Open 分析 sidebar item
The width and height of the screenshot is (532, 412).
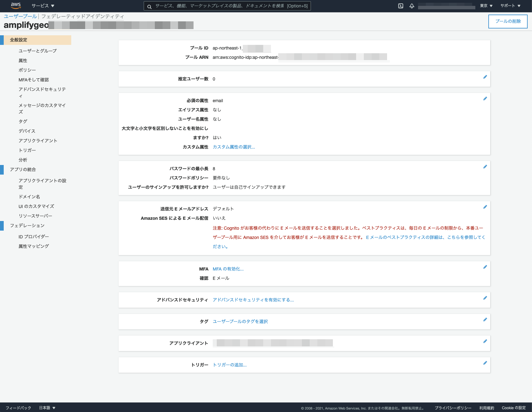pos(23,160)
